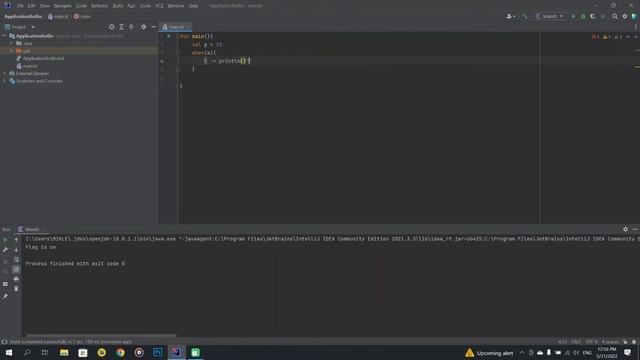640x360 pixels.
Task: Expand External Libraries node
Action: point(4,73)
